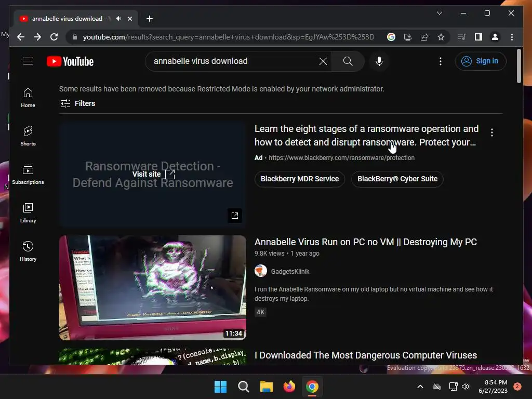Open History in sidebar
This screenshot has width=532, height=399.
point(28,251)
